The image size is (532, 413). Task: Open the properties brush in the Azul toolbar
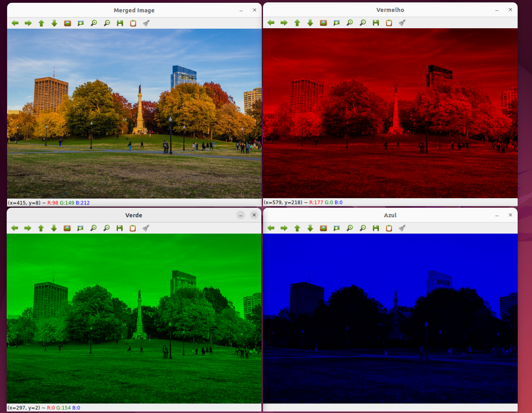[x=402, y=228]
